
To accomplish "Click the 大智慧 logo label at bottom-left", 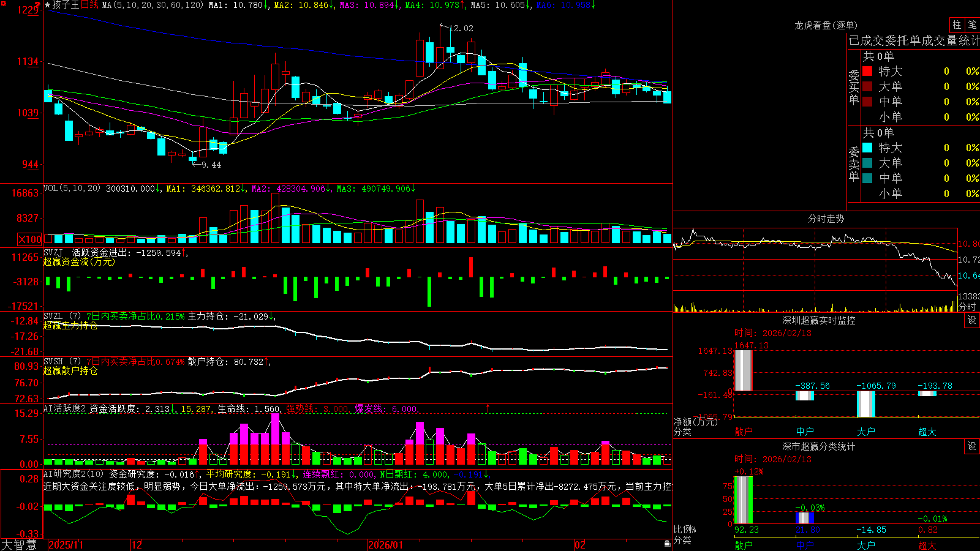I will [x=19, y=545].
